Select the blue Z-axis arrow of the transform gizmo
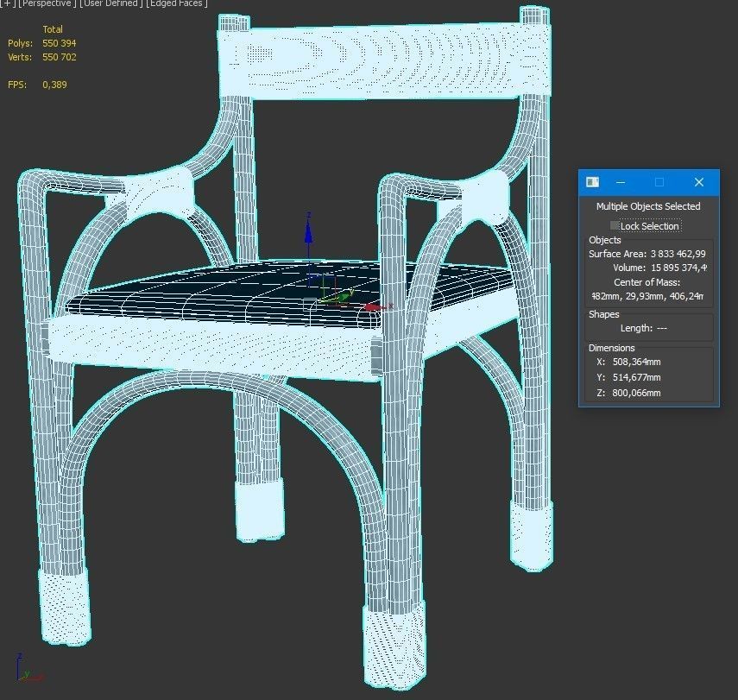Image resolution: width=738 pixels, height=700 pixels. click(x=308, y=236)
